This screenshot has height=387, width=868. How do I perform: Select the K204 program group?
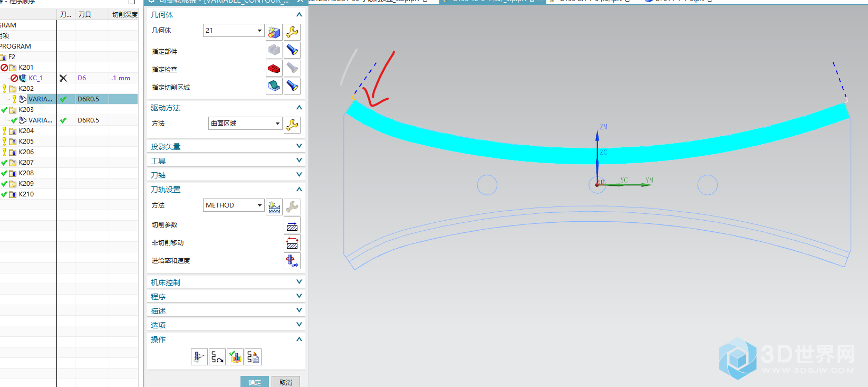(26, 131)
